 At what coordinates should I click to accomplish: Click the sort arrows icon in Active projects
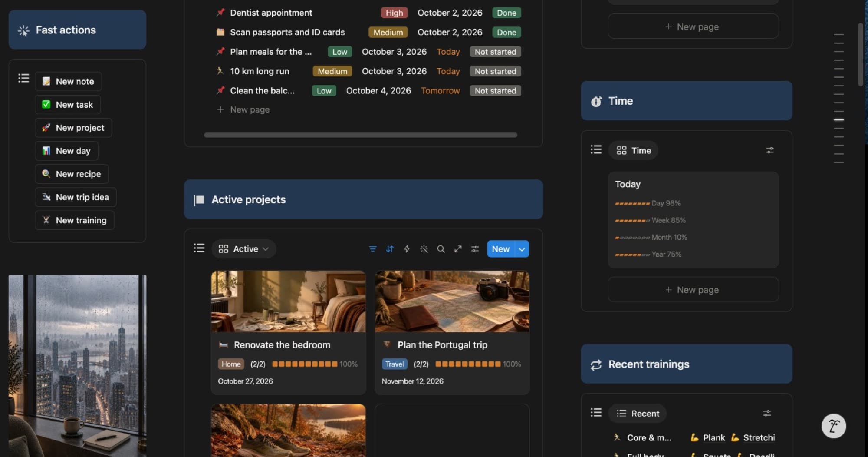pos(390,249)
